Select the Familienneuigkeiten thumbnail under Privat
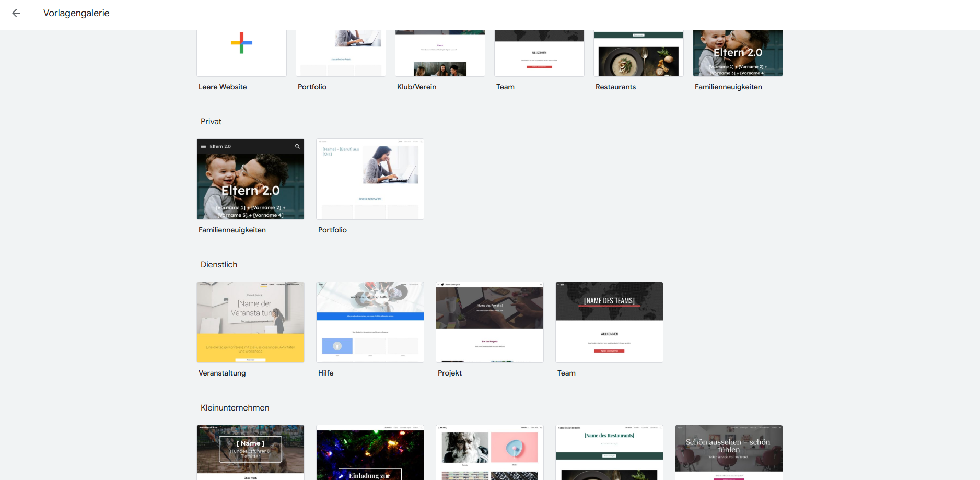 coord(250,179)
